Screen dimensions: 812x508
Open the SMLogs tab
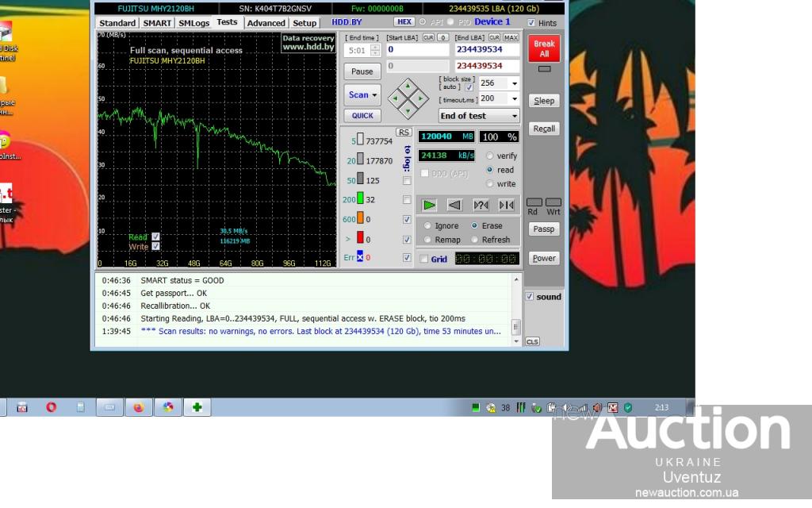tap(193, 23)
